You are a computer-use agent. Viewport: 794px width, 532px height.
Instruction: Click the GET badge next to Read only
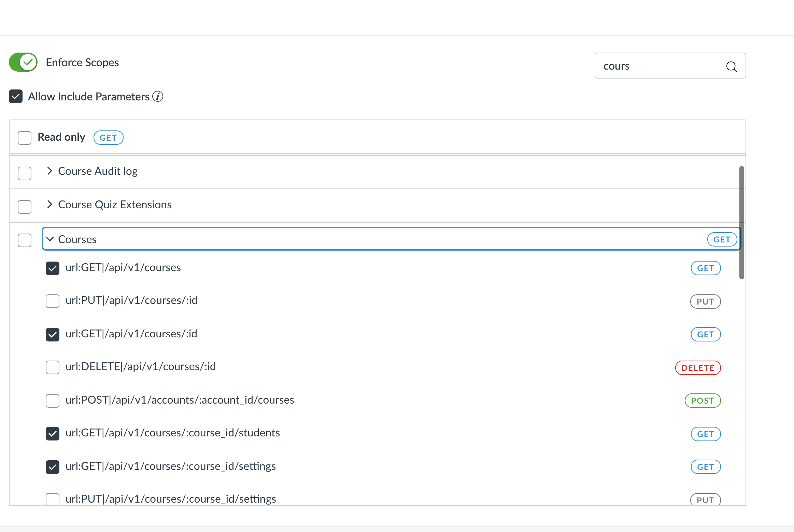pos(108,138)
